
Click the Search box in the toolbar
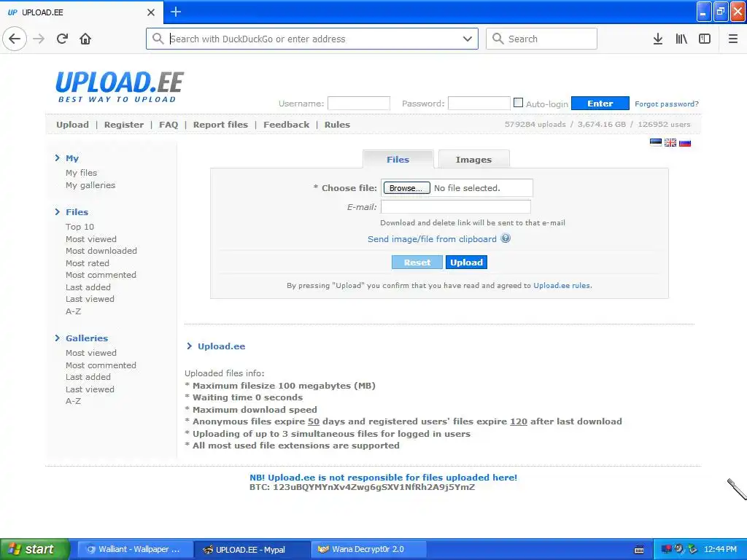click(x=541, y=39)
